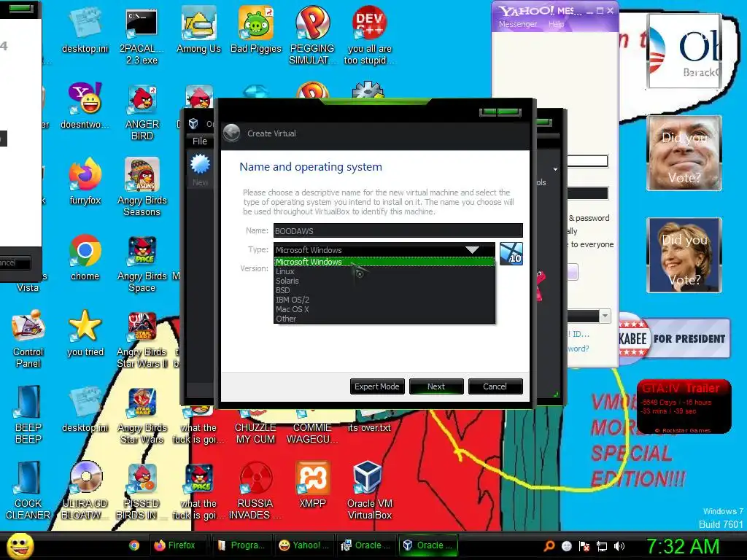Launch the ANGER BIRD desktop icon
The width and height of the screenshot is (747, 560).
[142, 112]
